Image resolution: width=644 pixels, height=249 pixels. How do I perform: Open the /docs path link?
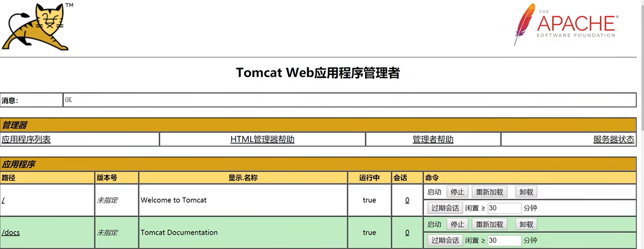point(11,233)
